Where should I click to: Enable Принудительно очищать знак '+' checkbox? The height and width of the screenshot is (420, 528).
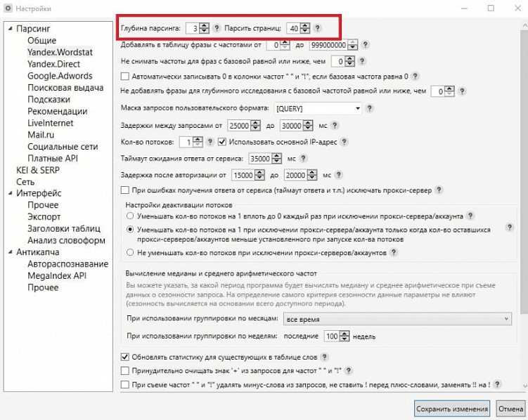point(125,371)
